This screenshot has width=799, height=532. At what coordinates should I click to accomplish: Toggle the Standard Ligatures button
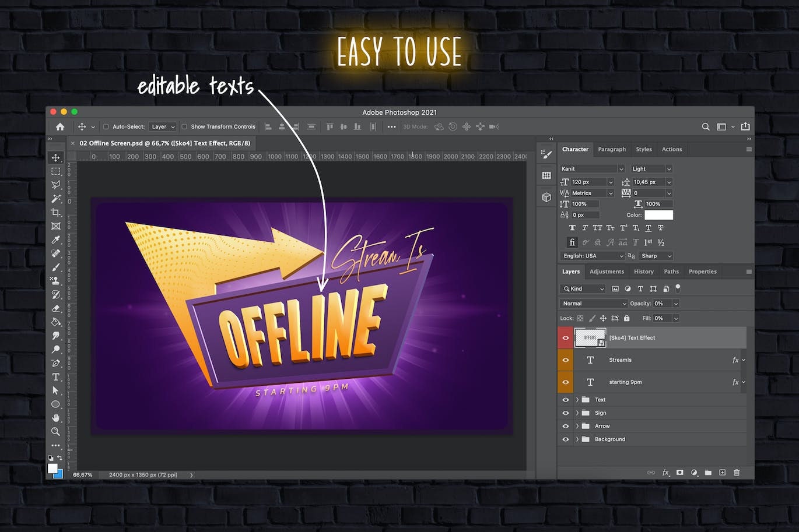pyautogui.click(x=572, y=242)
